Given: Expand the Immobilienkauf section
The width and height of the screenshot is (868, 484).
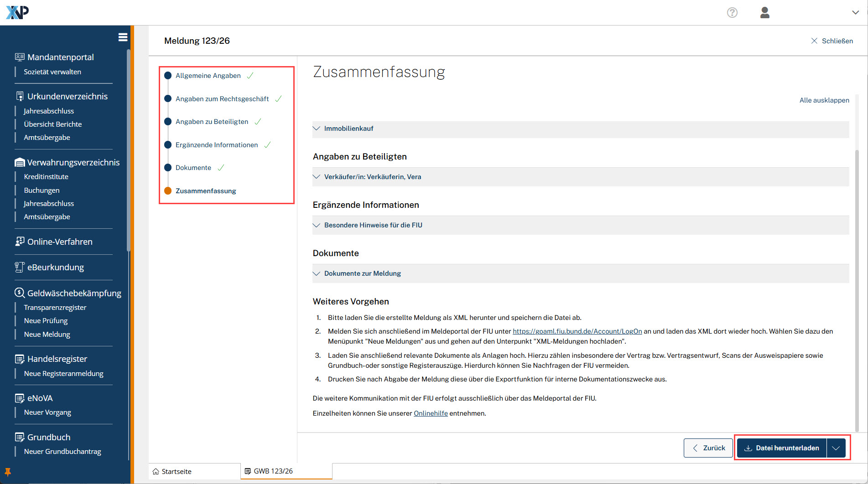Looking at the screenshot, I should coord(348,129).
